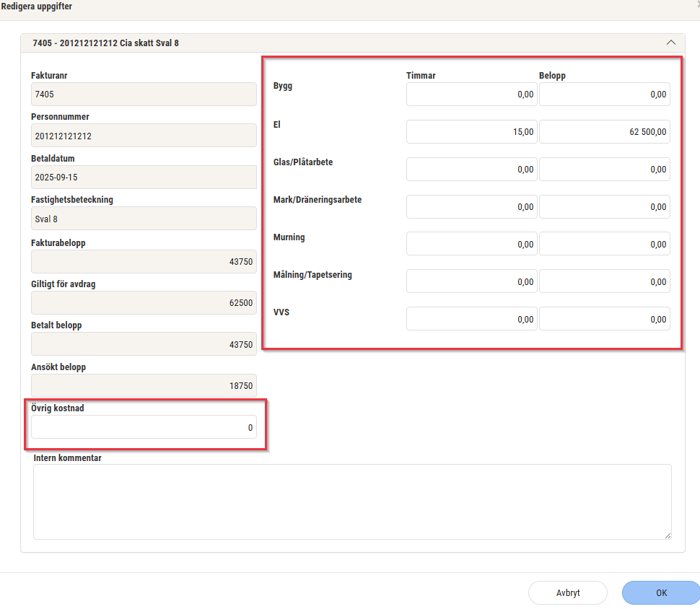The width and height of the screenshot is (700, 609).
Task: Select the Murning Timmar field
Action: click(471, 245)
